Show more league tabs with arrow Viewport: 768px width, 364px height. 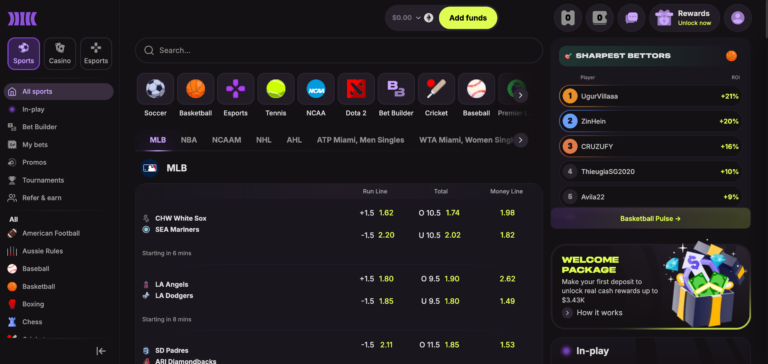point(521,140)
